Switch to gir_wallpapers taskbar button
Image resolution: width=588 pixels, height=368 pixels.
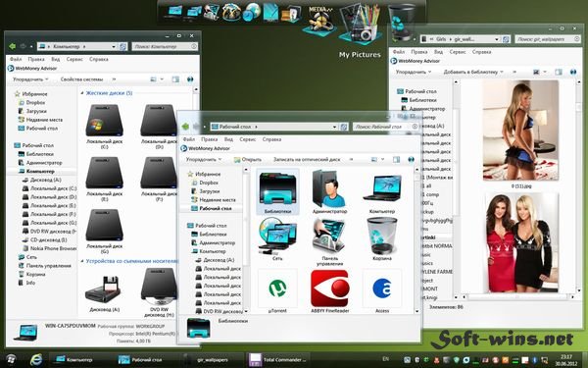coord(213,360)
